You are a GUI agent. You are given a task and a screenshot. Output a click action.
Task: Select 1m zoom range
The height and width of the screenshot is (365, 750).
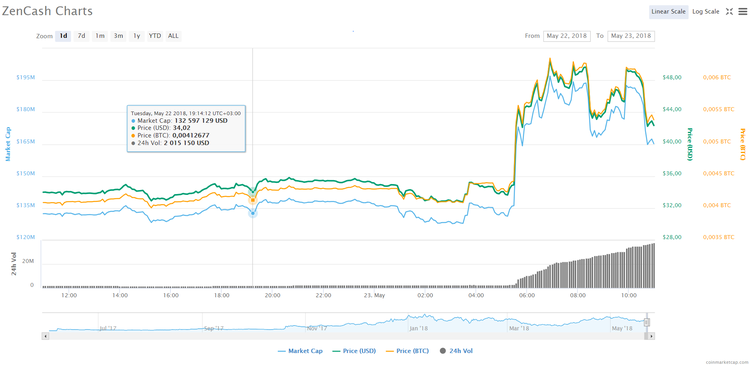click(x=99, y=36)
